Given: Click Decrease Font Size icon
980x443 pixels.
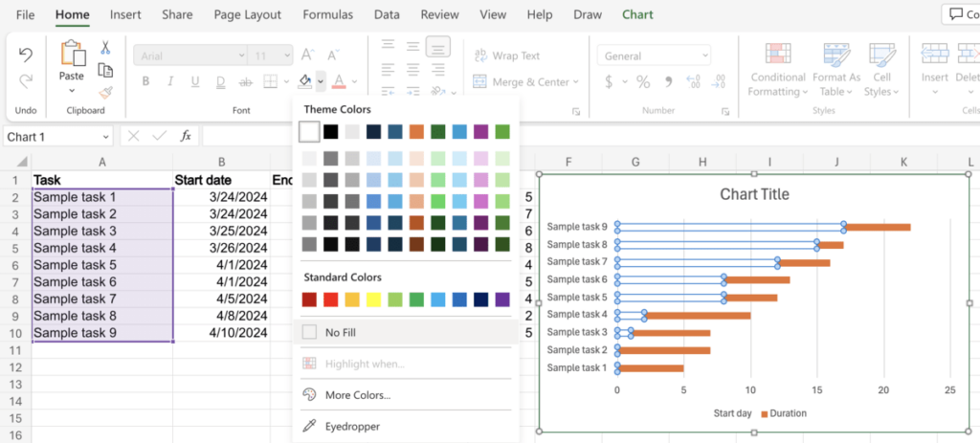Looking at the screenshot, I should pyautogui.click(x=332, y=55).
